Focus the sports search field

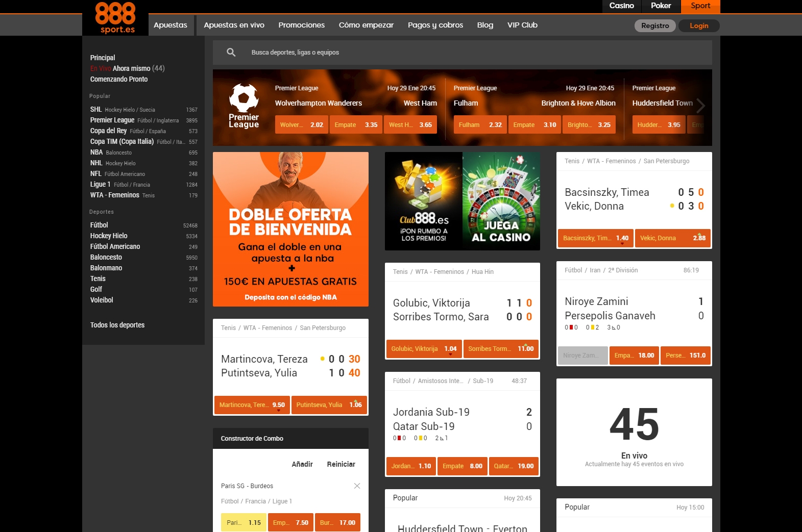point(463,53)
